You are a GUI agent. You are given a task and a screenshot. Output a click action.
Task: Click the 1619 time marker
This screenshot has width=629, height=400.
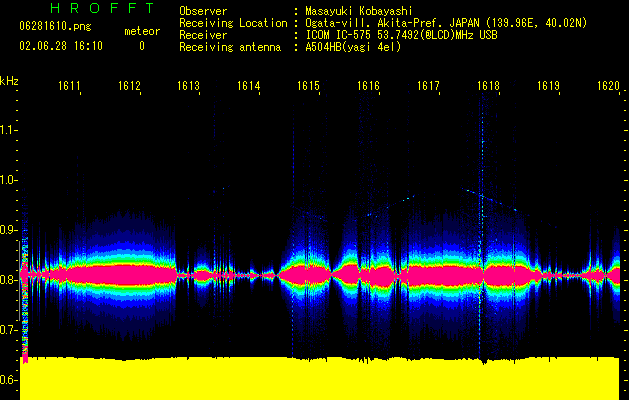(x=548, y=86)
